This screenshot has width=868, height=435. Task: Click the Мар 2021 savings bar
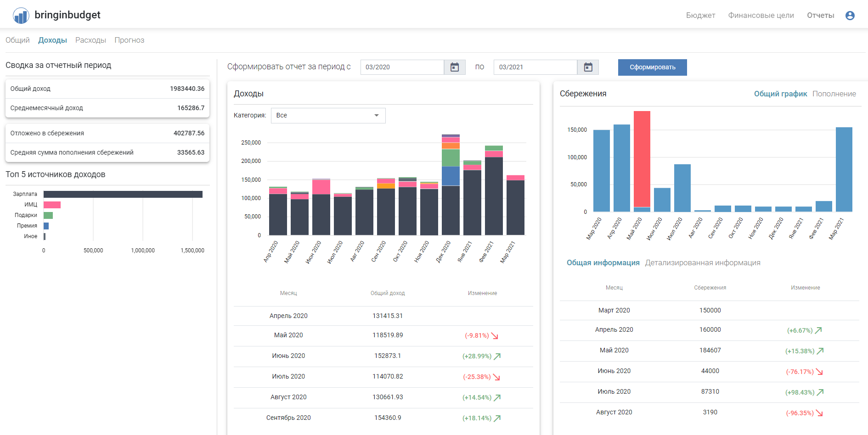pyautogui.click(x=844, y=169)
